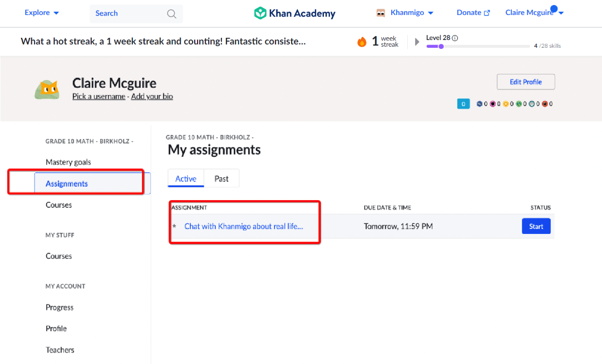
Task: Click the STATUS column header
Action: 541,207
